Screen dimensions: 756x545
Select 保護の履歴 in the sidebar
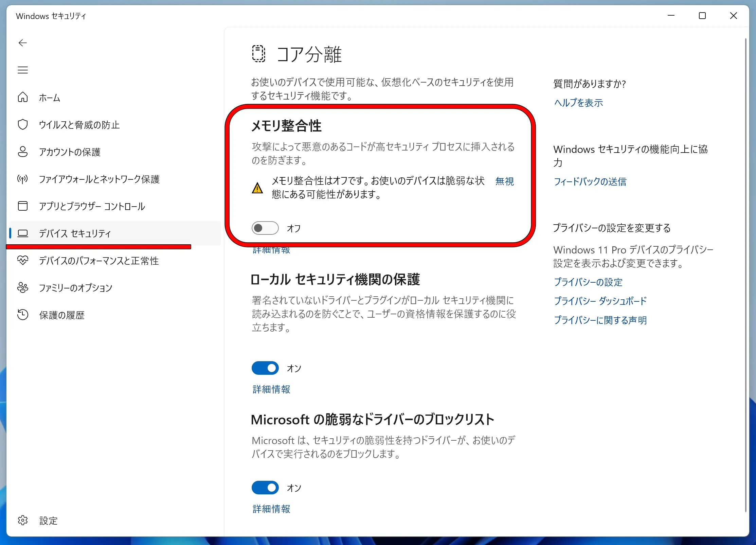pyautogui.click(x=62, y=315)
